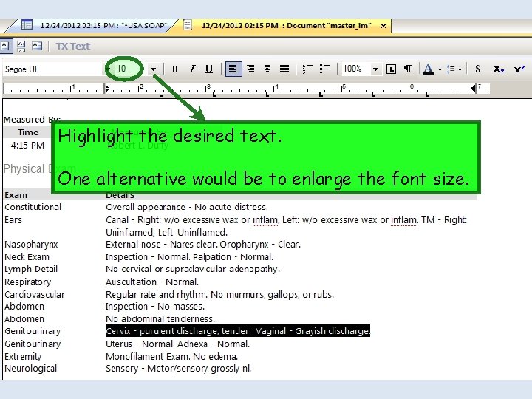Switch to the *USA SOAP tab
Image resolution: width=532 pixels, height=399 pixels.
tap(103, 26)
